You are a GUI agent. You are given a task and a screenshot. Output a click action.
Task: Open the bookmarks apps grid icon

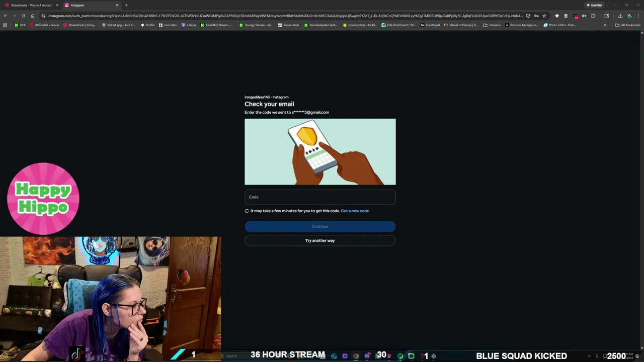coord(5,25)
